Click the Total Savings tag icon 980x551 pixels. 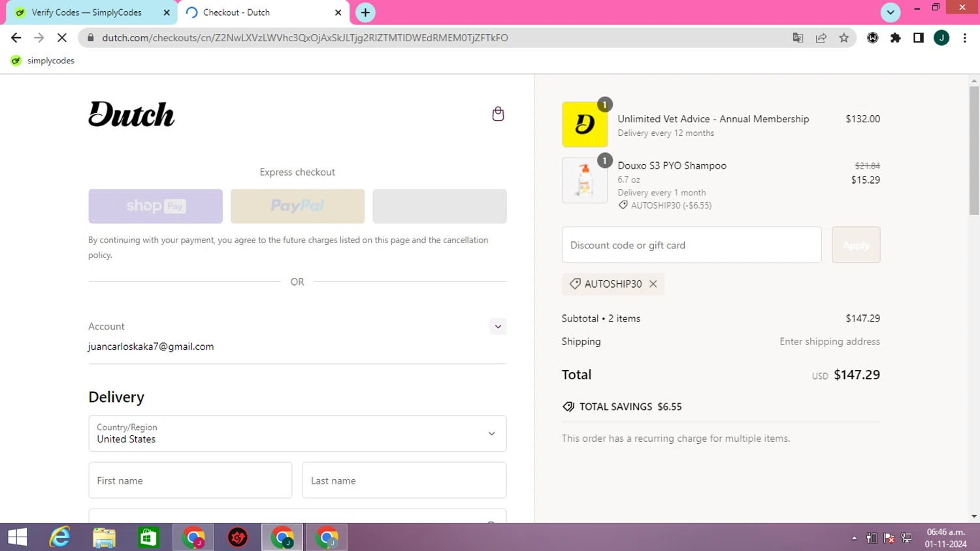(x=568, y=407)
